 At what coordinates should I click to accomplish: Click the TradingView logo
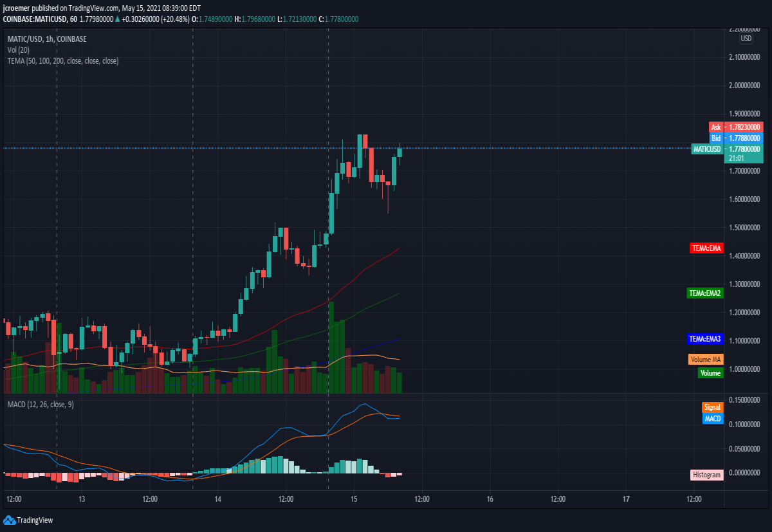29,520
